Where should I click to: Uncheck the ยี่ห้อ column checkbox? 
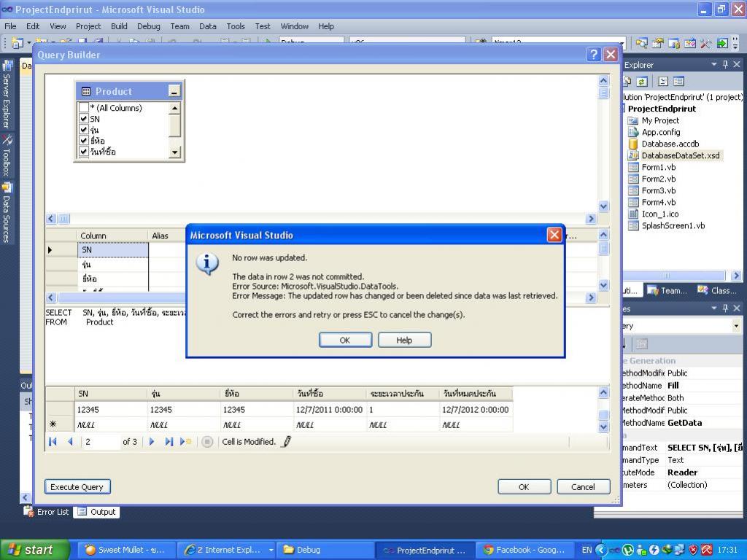[x=84, y=141]
